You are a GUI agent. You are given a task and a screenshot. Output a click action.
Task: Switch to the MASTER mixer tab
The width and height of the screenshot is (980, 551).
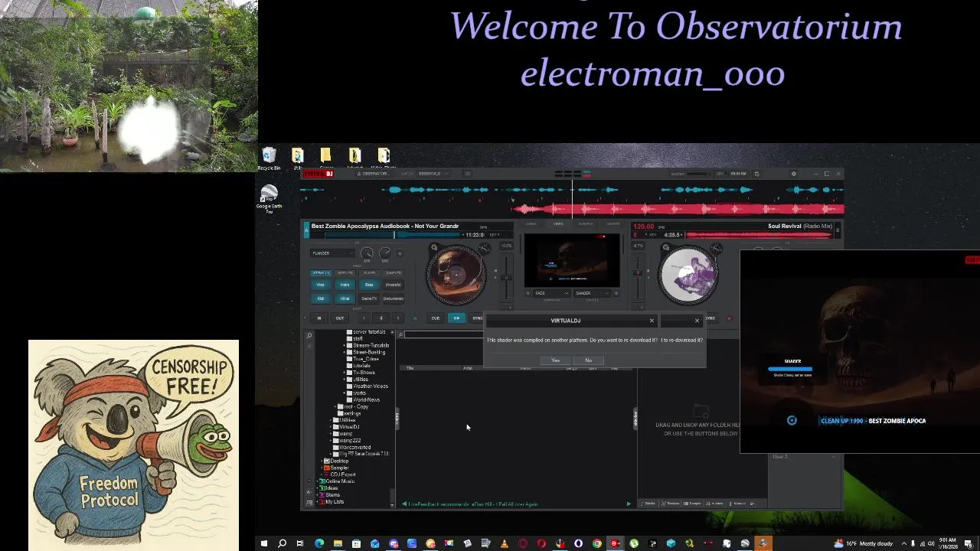[x=613, y=223]
